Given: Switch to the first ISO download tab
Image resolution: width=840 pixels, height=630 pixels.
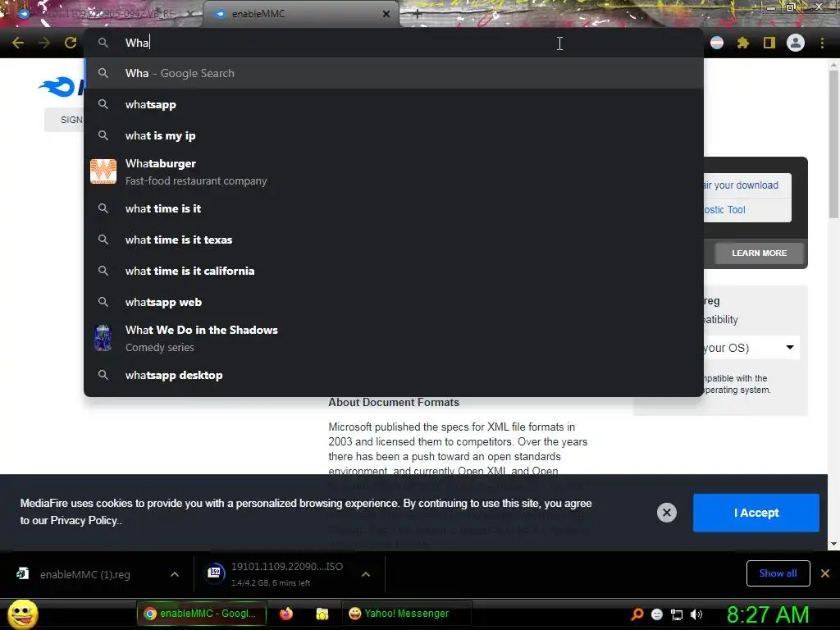Looking at the screenshot, I should coord(104,14).
